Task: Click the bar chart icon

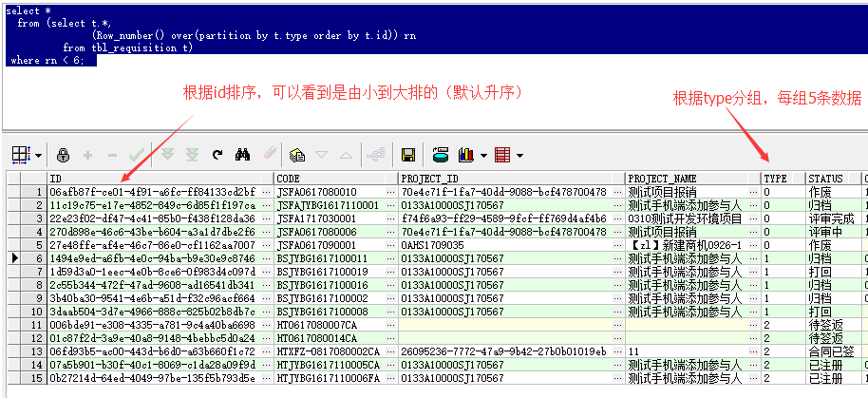Action: [466, 155]
